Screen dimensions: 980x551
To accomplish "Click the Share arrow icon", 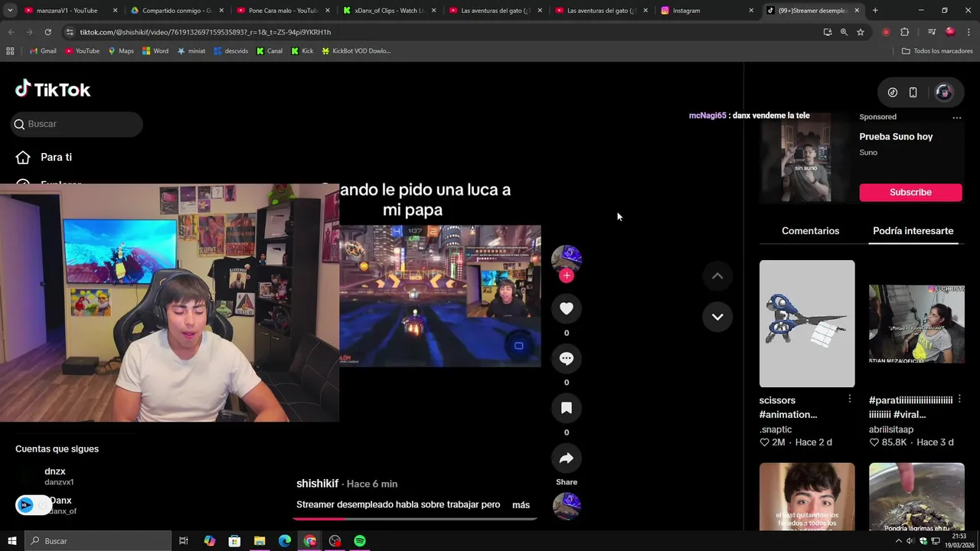I will click(567, 458).
